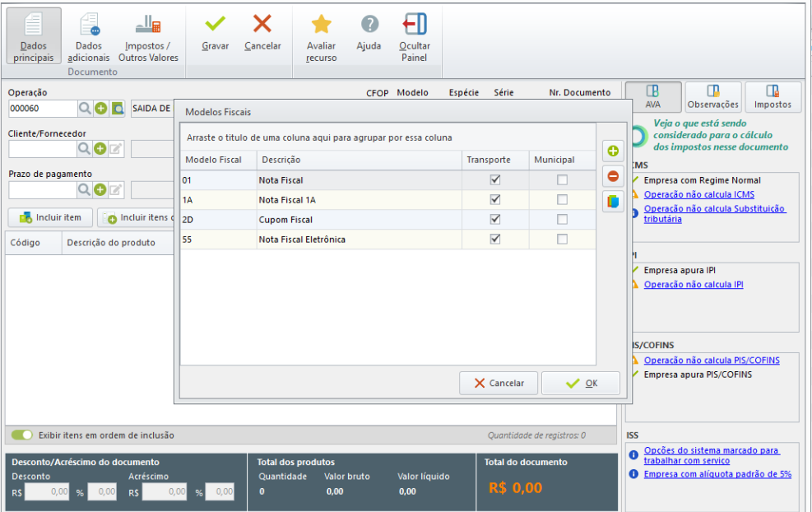Click Ocultar Painel icon

pos(415,24)
